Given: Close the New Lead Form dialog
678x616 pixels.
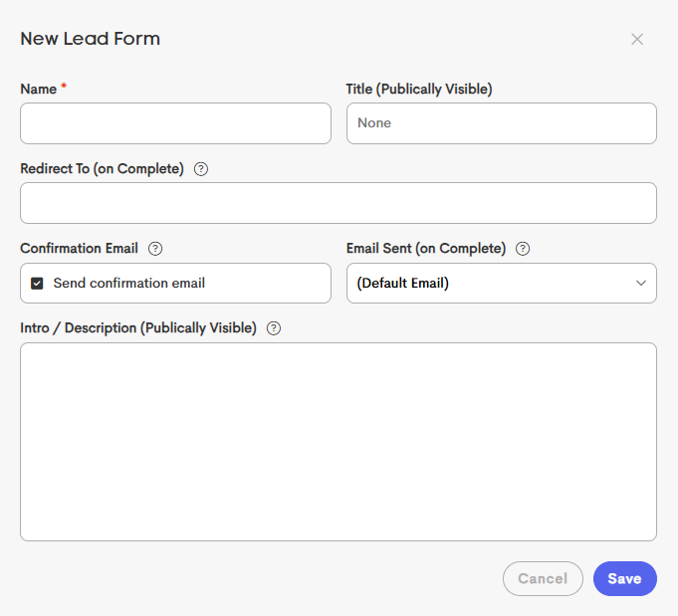Looking at the screenshot, I should tap(637, 40).
